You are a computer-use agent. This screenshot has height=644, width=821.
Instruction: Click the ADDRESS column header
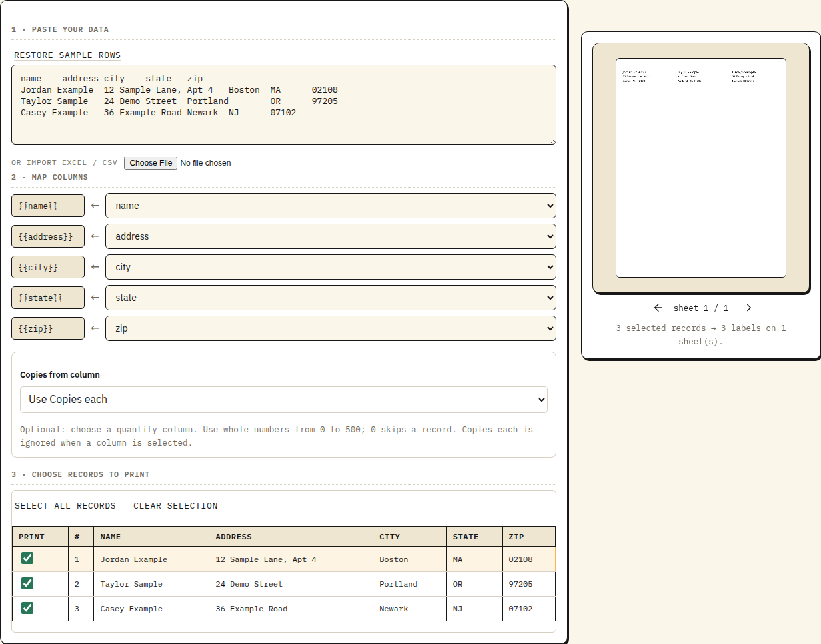(291, 537)
